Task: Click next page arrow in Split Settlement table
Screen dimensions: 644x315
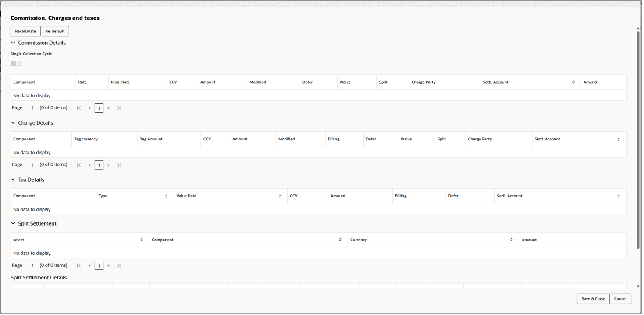Action: 109,265
